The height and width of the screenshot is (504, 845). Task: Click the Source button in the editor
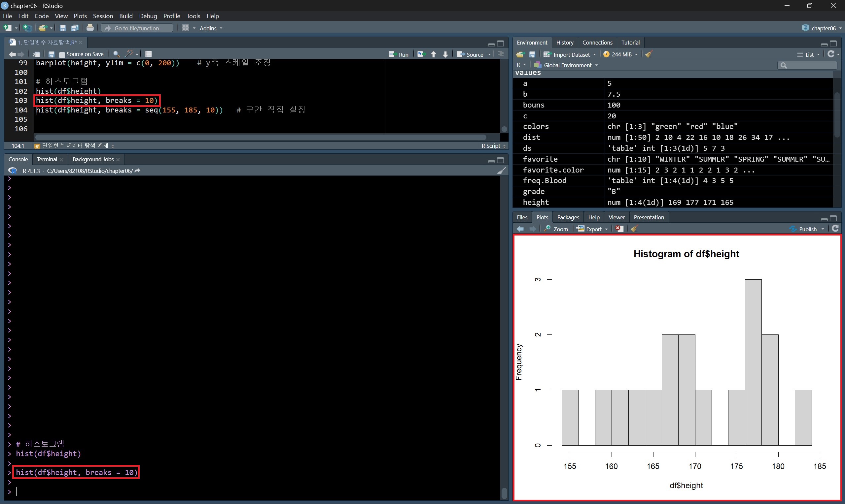pyautogui.click(x=471, y=54)
